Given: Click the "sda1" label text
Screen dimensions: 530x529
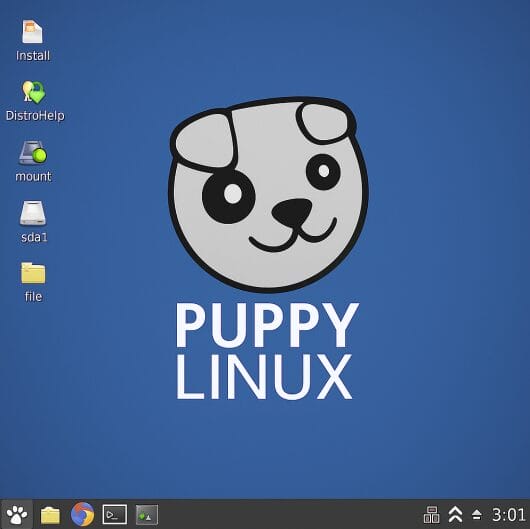Looking at the screenshot, I should coord(34,237).
